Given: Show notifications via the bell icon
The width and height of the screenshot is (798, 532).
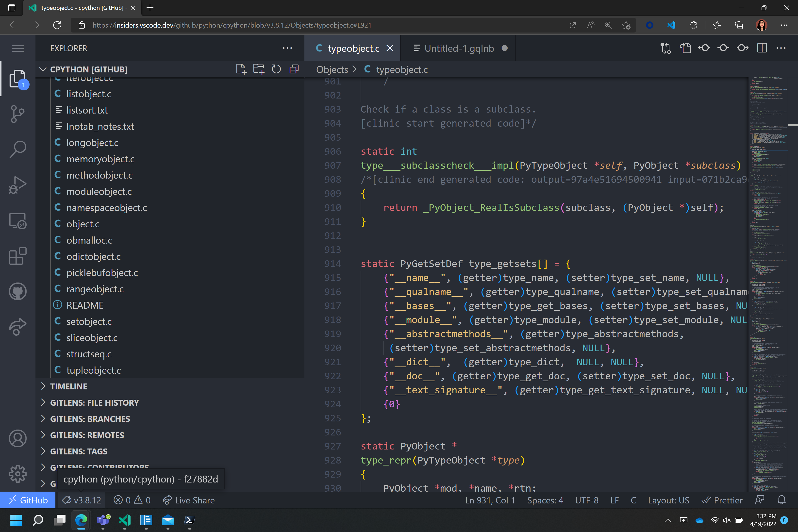Looking at the screenshot, I should 782,500.
